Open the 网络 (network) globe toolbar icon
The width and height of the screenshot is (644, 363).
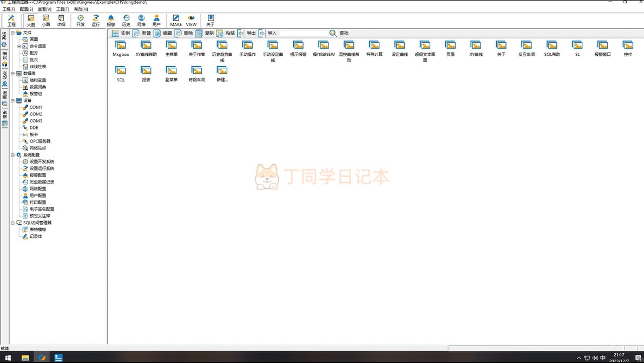pos(141,21)
